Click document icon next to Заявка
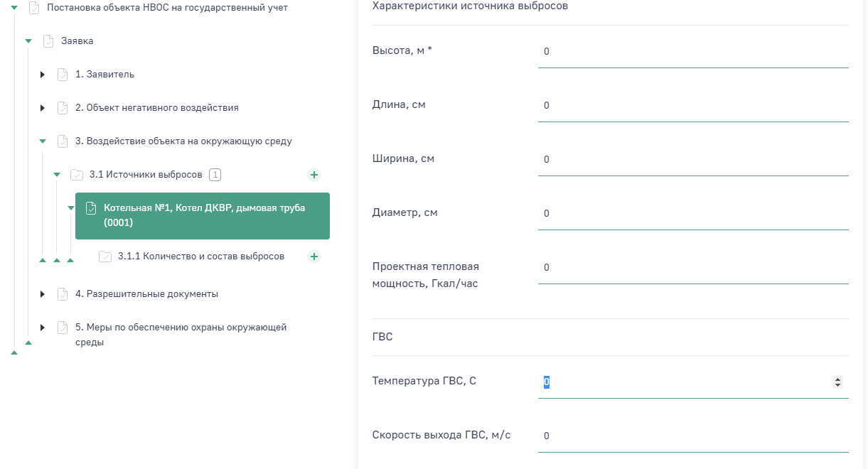 [48, 41]
